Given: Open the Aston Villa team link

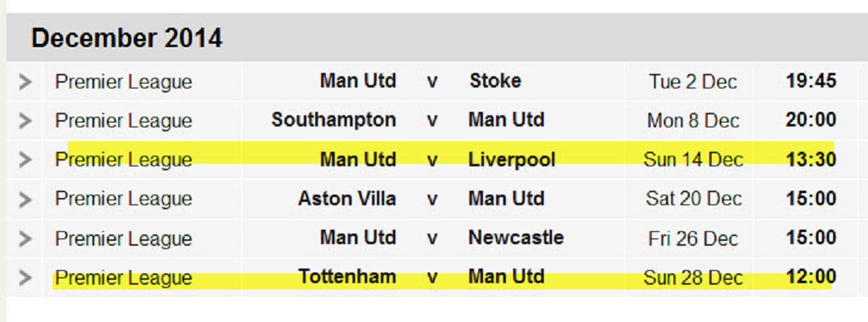Looking at the screenshot, I should coord(347,199).
